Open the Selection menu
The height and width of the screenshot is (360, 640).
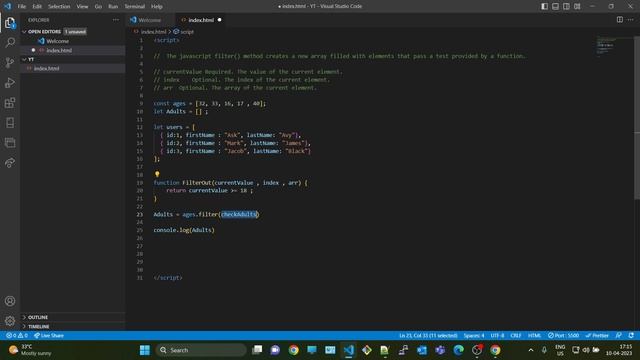click(x=59, y=7)
